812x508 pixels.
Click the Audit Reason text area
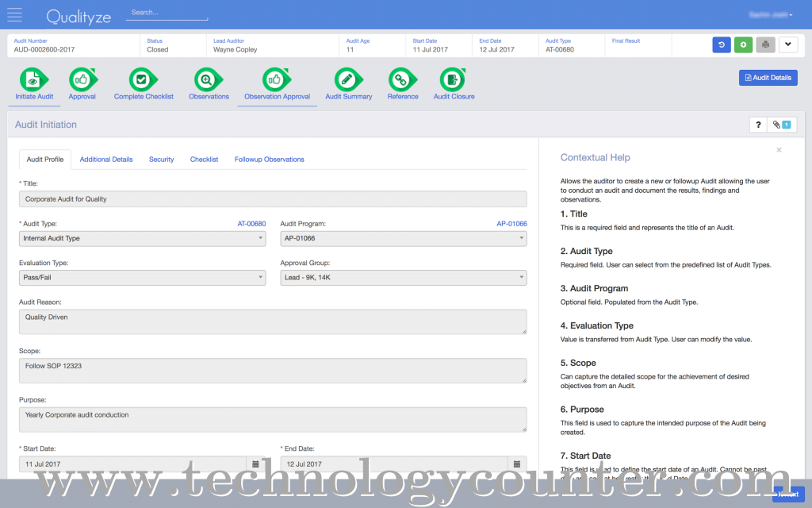tap(273, 322)
